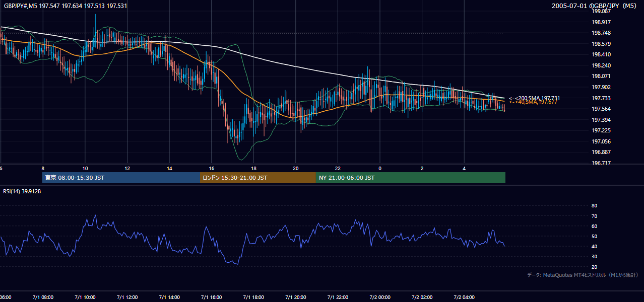Click the 7/1 14:00 time label

[x=169, y=297]
